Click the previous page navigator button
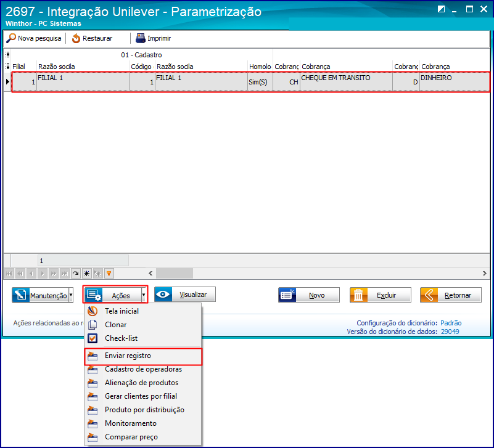Image resolution: width=494 pixels, height=448 pixels. [x=20, y=274]
